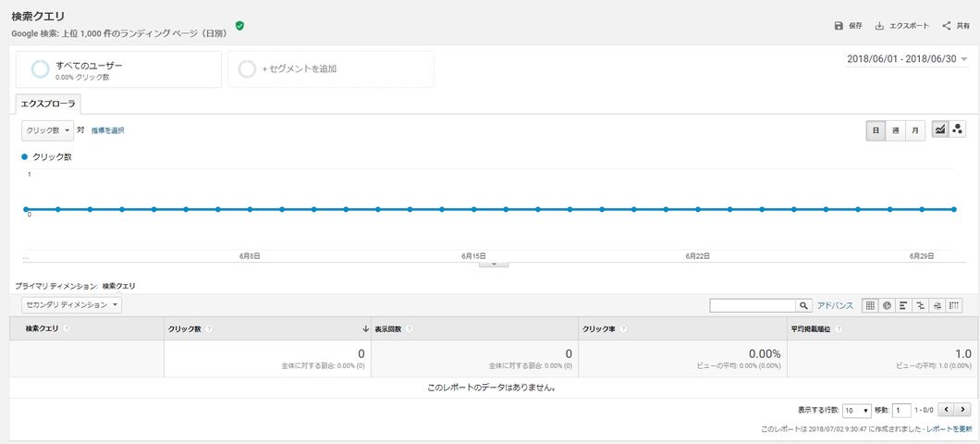The image size is (980, 444).
Task: Open the date range picker
Action: click(907, 59)
